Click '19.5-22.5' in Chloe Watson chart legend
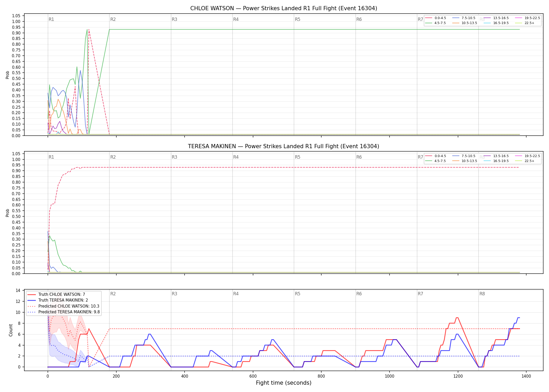The width and height of the screenshot is (549, 392). [532, 18]
